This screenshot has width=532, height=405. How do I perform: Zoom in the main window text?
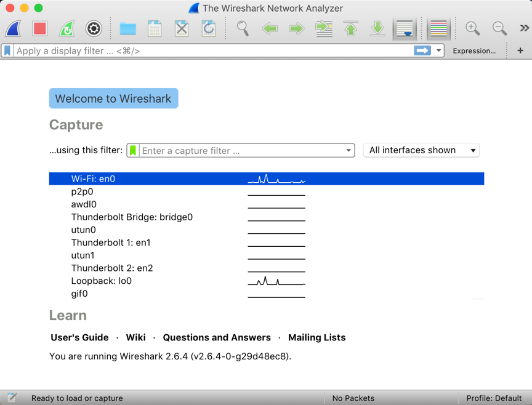[473, 28]
